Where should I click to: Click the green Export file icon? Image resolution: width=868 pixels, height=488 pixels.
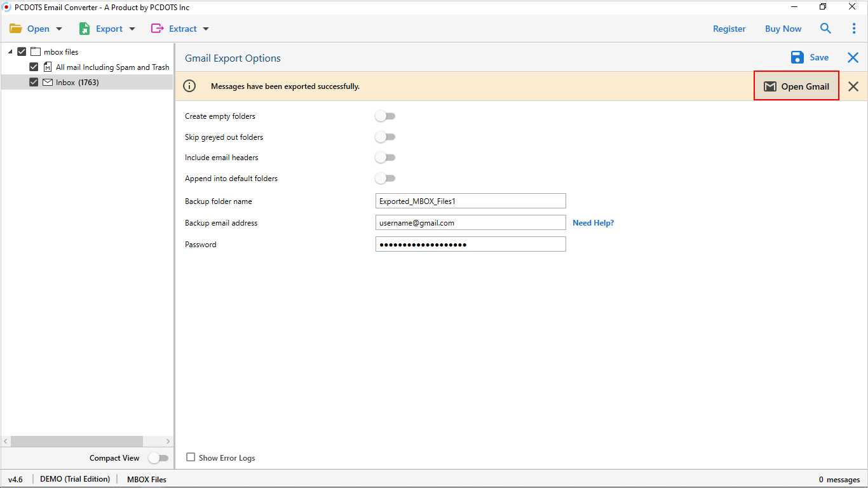(x=85, y=29)
